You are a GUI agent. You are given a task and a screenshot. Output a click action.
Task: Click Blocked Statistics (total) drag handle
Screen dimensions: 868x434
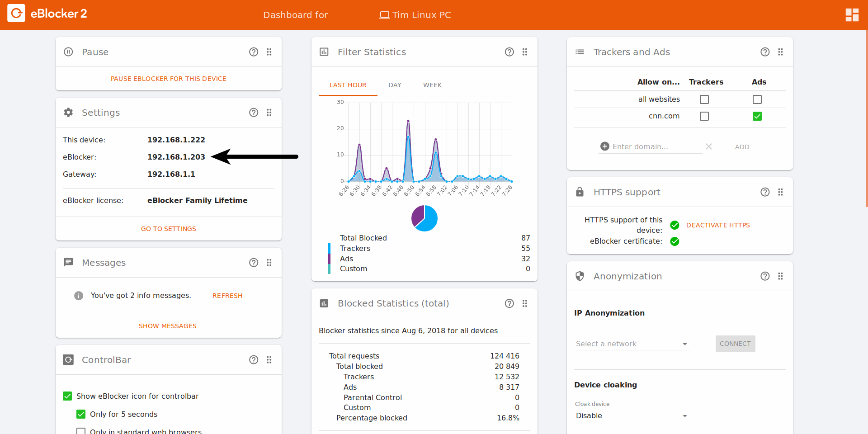coord(525,303)
